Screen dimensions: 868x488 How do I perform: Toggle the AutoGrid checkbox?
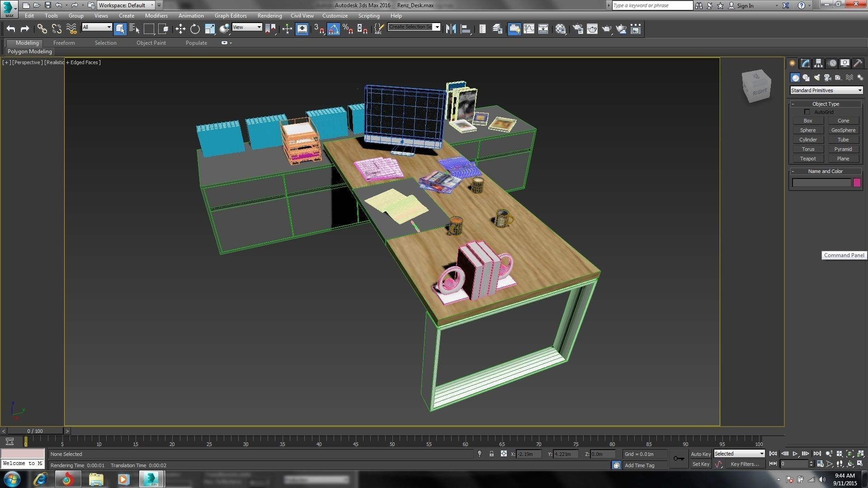(x=807, y=112)
